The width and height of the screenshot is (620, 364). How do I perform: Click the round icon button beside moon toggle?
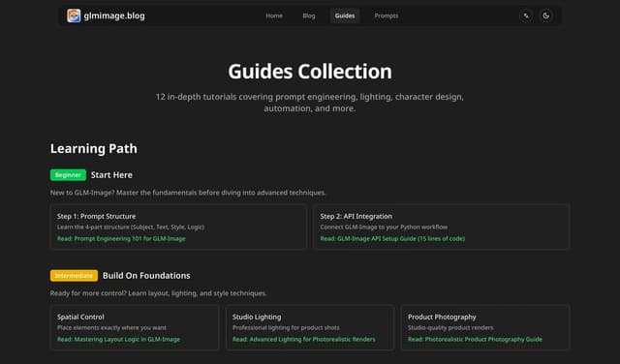coord(526,15)
